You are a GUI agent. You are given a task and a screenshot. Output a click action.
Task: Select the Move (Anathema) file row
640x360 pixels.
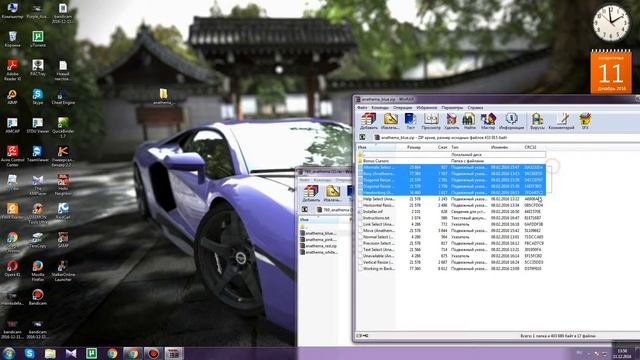click(451, 231)
